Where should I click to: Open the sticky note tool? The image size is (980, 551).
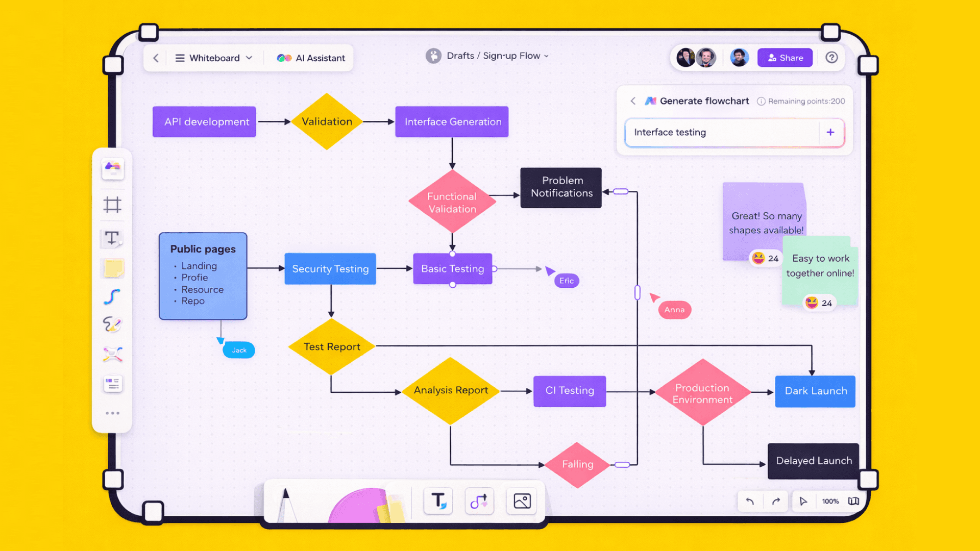point(112,269)
